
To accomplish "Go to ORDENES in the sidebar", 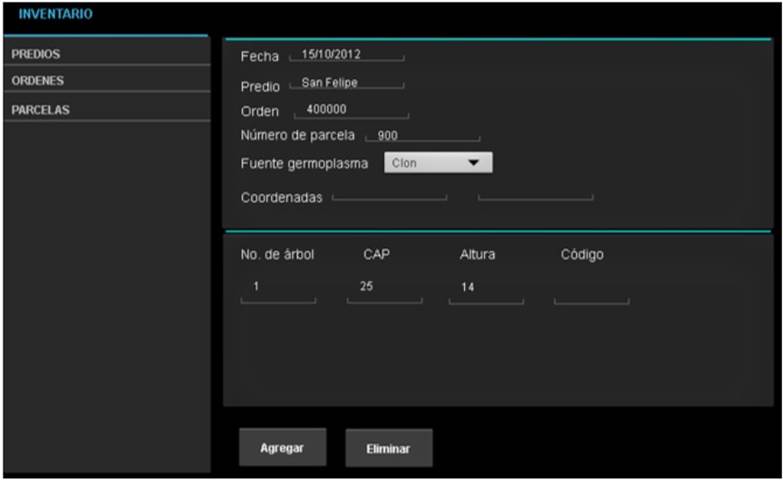I will click(38, 80).
